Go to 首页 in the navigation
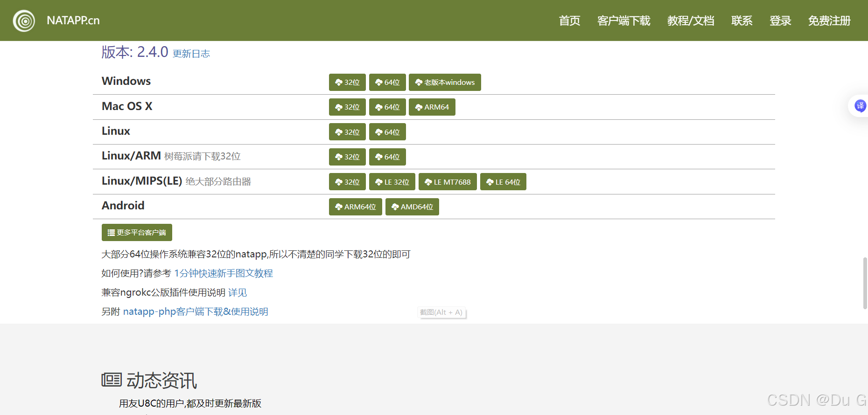Screen dimensions: 868x415 (x=570, y=21)
